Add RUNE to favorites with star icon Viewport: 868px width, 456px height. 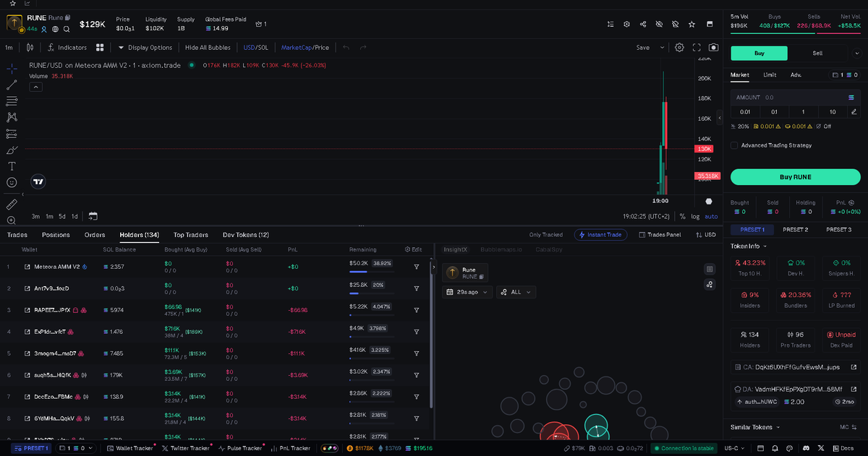coord(692,24)
